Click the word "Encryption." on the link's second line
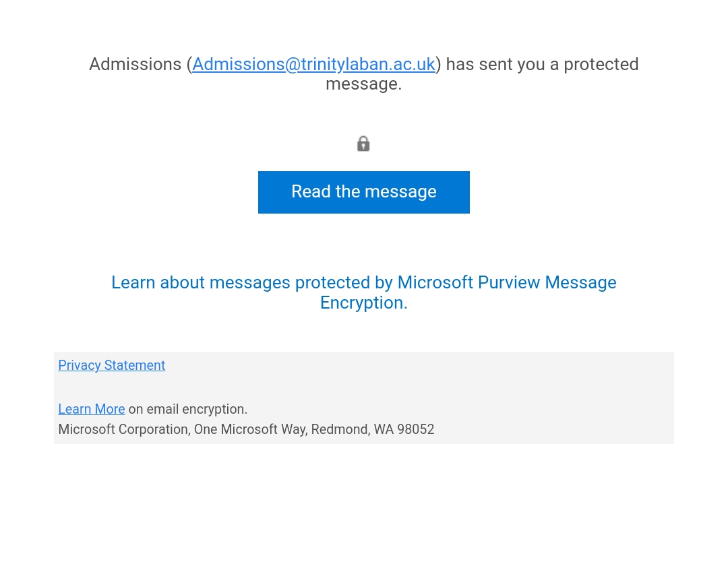The image size is (728, 566). pos(363,303)
